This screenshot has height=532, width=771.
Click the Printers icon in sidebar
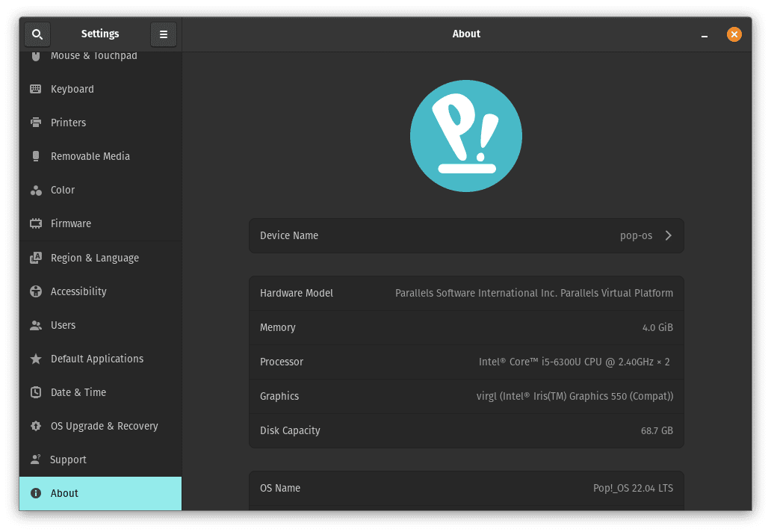coord(35,123)
